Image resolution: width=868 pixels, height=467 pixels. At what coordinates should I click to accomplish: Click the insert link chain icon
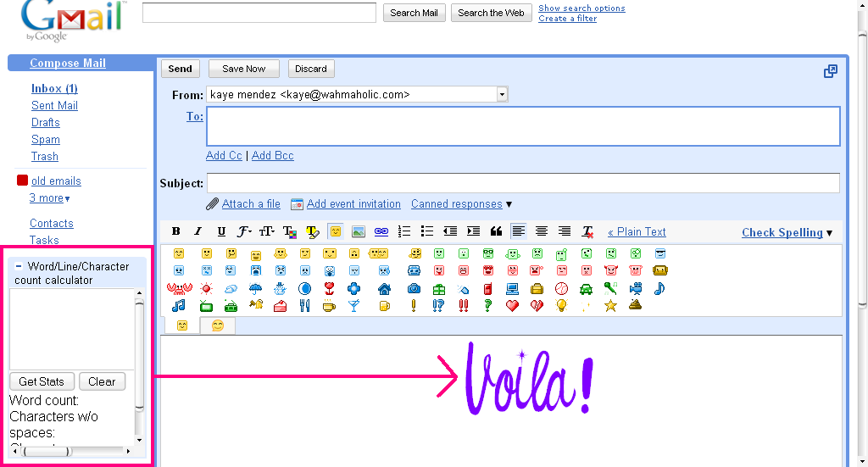click(x=381, y=231)
